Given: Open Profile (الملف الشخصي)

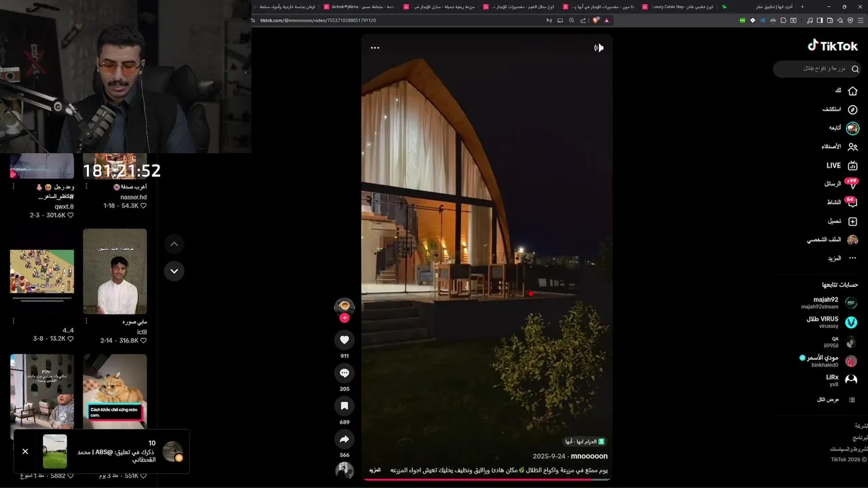Looking at the screenshot, I should [832, 240].
